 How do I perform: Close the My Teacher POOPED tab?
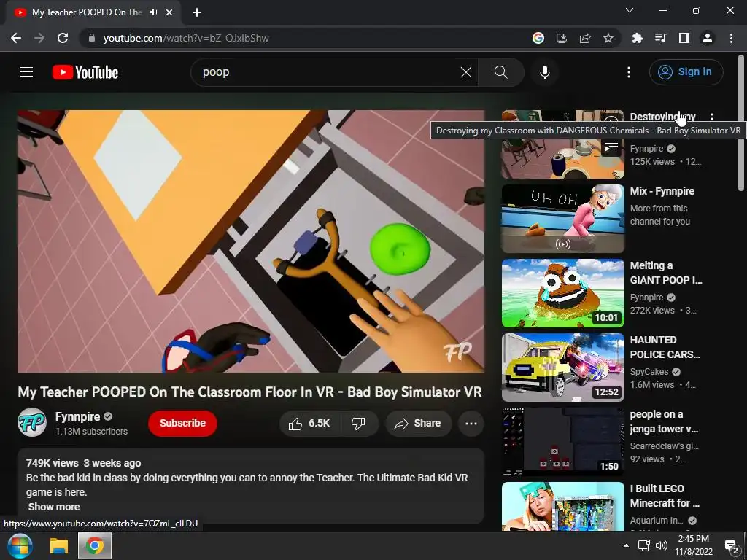pos(169,12)
